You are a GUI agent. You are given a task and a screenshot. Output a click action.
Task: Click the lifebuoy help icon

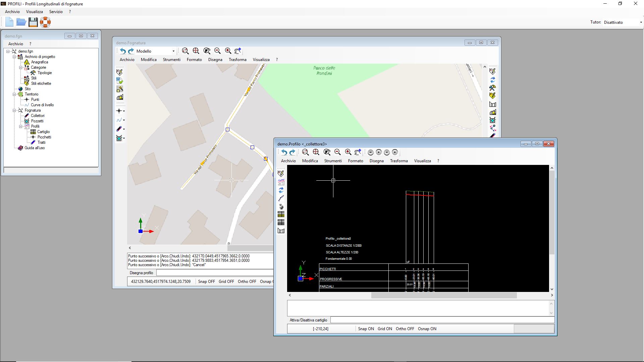point(45,22)
